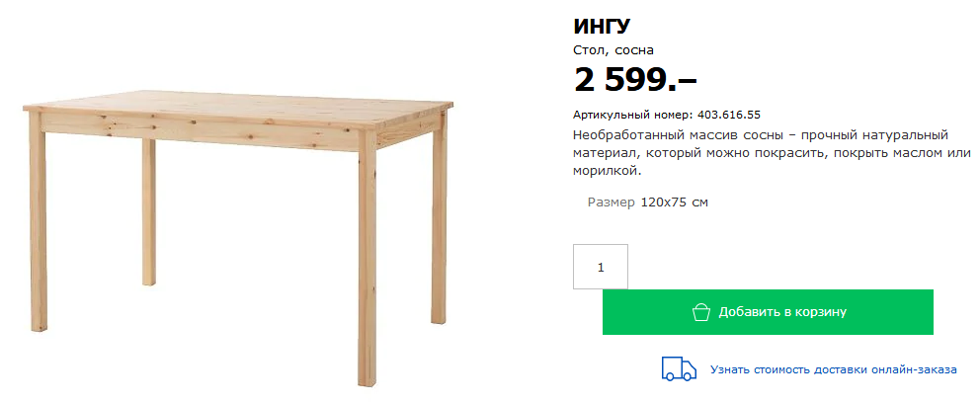Viewport: 980px width, 404px height.
Task: Select the 120x75 см size value
Action: click(x=675, y=202)
